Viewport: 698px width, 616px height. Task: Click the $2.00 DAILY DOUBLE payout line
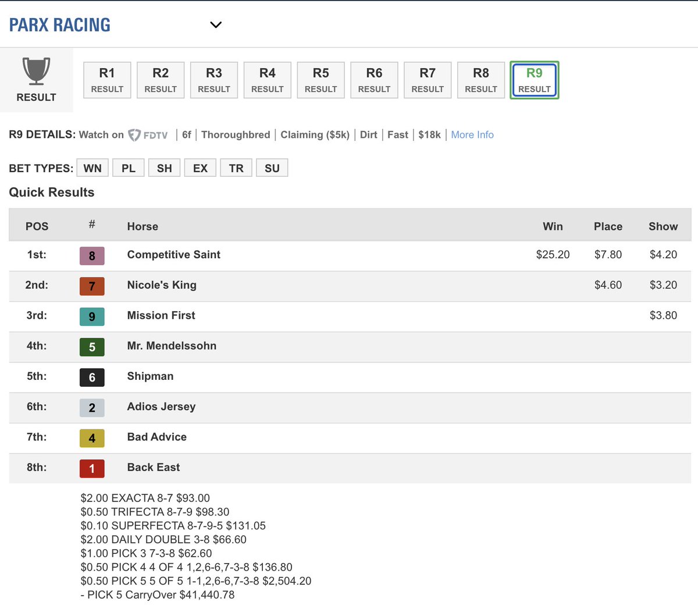pyautogui.click(x=163, y=540)
